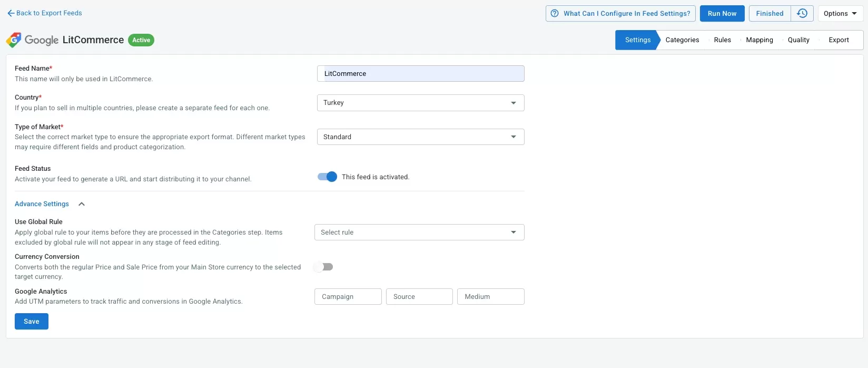
Task: Save the feed settings
Action: pos(32,322)
